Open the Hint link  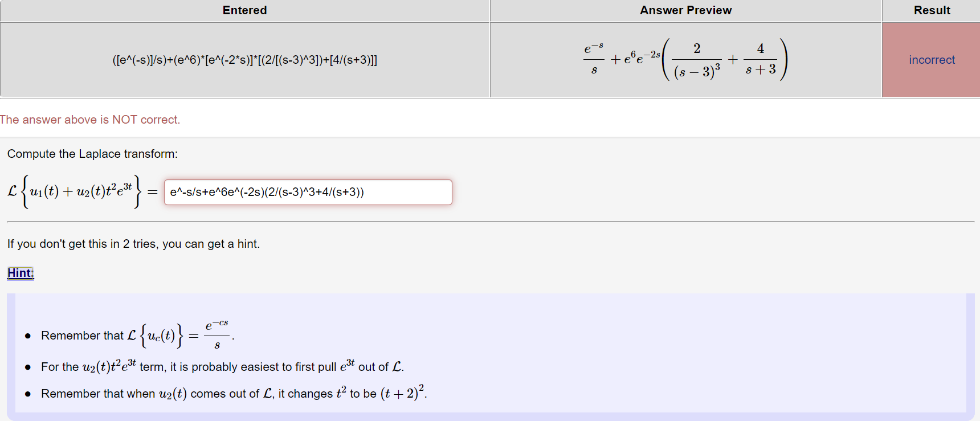20,273
